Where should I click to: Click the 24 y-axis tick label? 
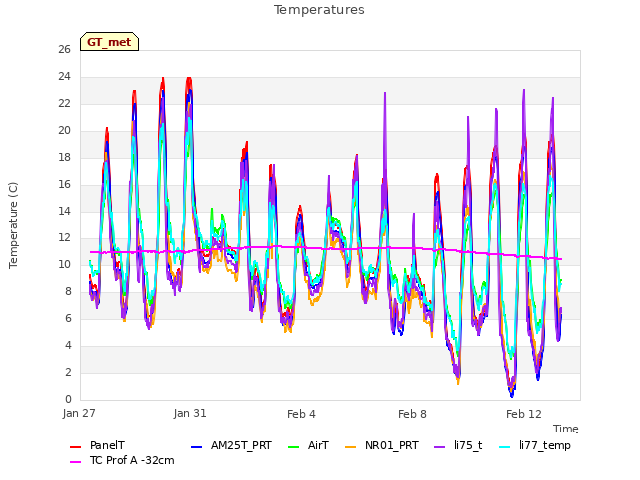click(64, 76)
